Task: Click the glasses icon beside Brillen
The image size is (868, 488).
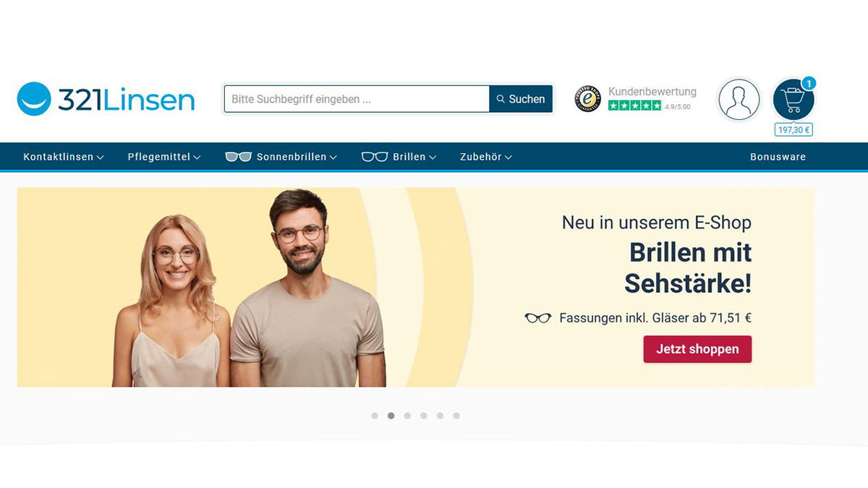Action: point(375,157)
